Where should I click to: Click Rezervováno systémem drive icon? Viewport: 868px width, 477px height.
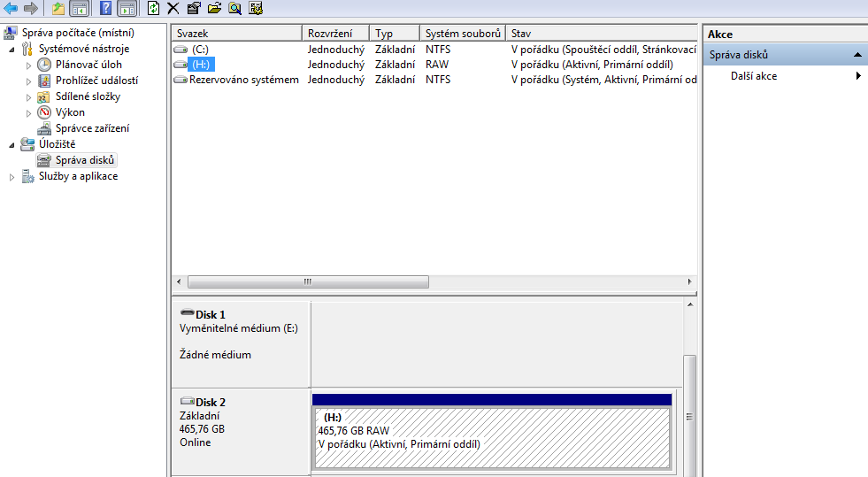click(181, 80)
